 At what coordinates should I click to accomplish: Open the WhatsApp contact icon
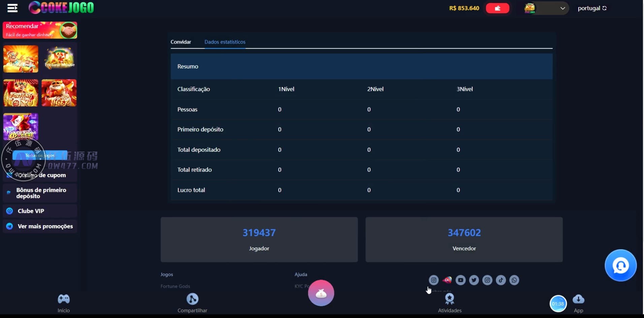point(514,280)
